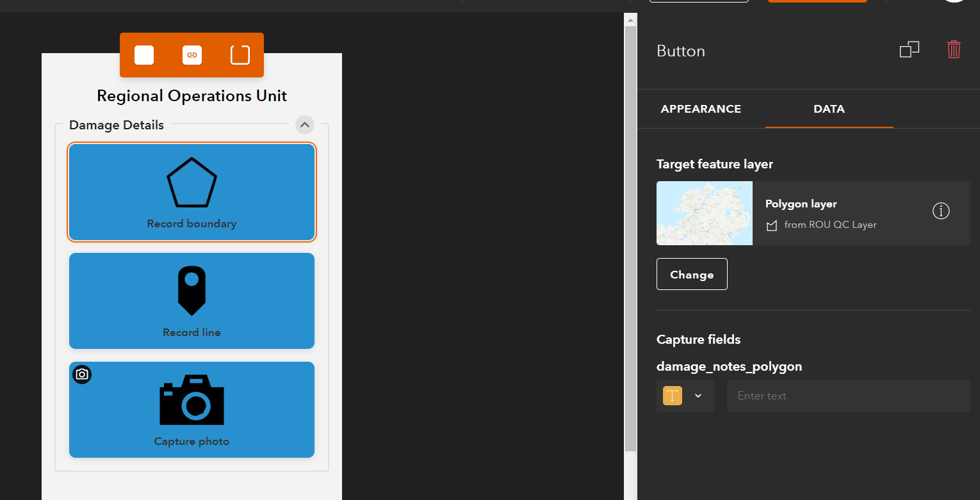Click the camera badge on Capture photo button
The height and width of the screenshot is (500, 980).
(x=82, y=375)
